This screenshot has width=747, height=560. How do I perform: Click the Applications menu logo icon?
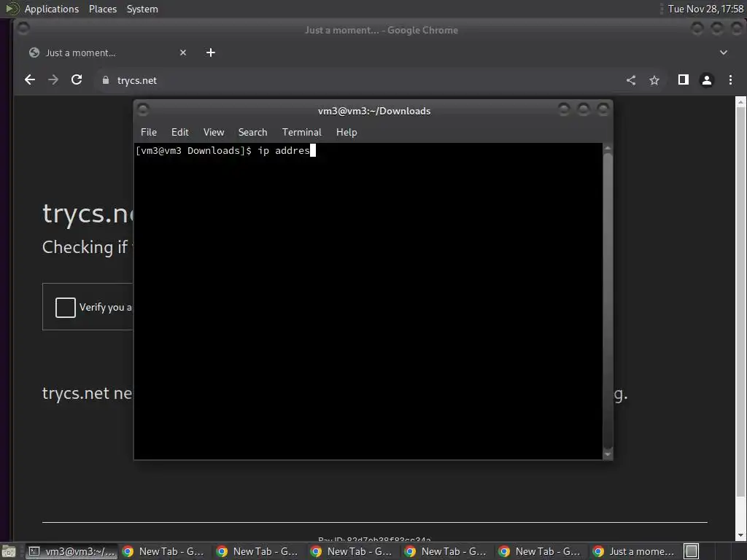(x=12, y=9)
